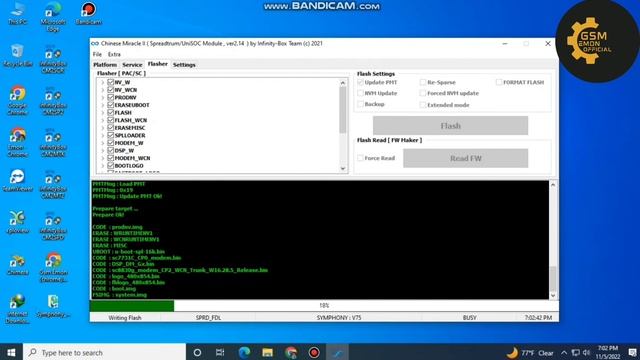
Task: Click the Chinese Miracle II taskbar icon
Action: (337, 352)
